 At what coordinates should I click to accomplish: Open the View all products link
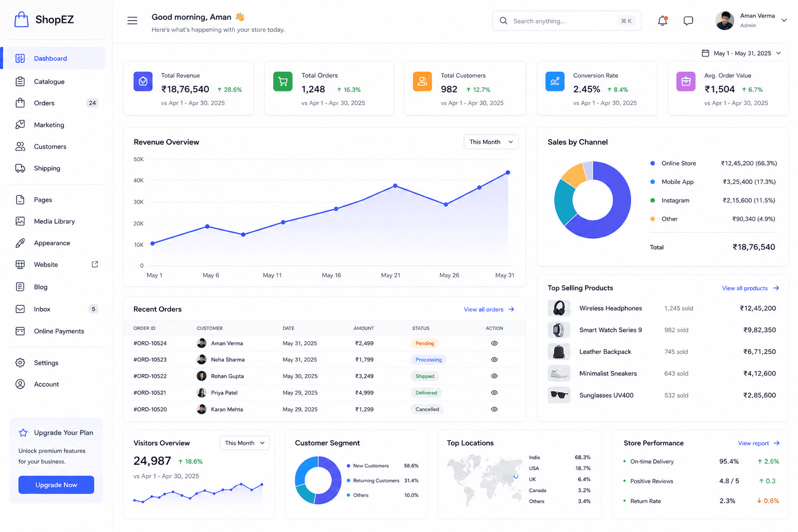click(x=750, y=288)
